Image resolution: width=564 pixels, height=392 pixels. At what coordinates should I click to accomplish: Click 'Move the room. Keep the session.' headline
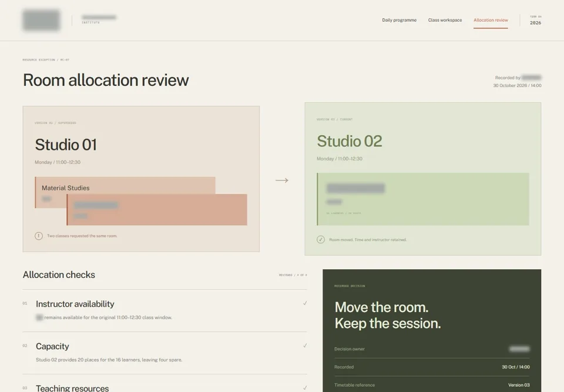point(387,316)
